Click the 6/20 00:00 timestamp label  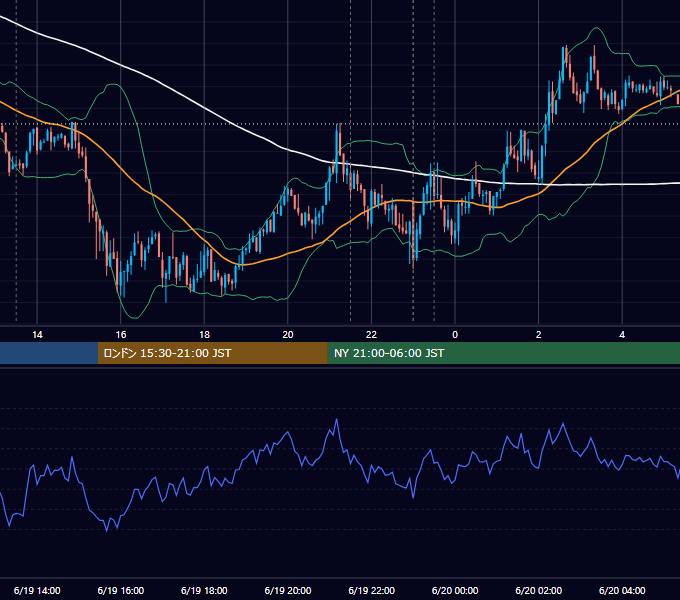455,590
